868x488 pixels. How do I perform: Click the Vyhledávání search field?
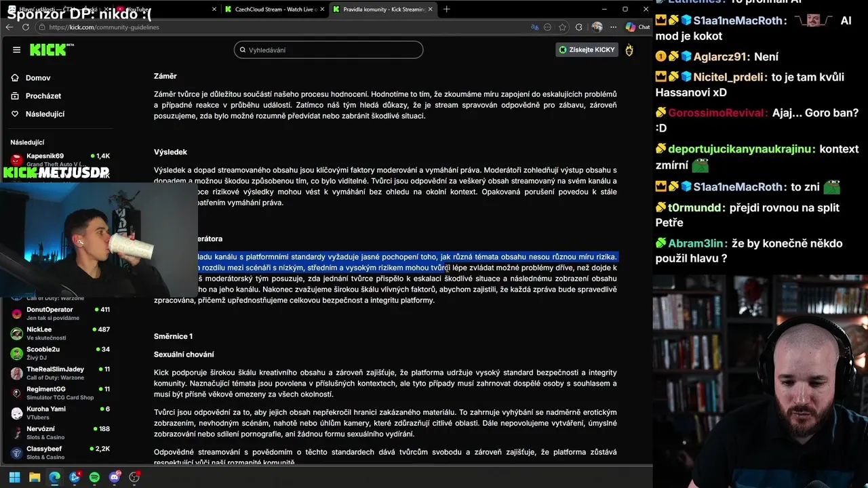(x=328, y=50)
